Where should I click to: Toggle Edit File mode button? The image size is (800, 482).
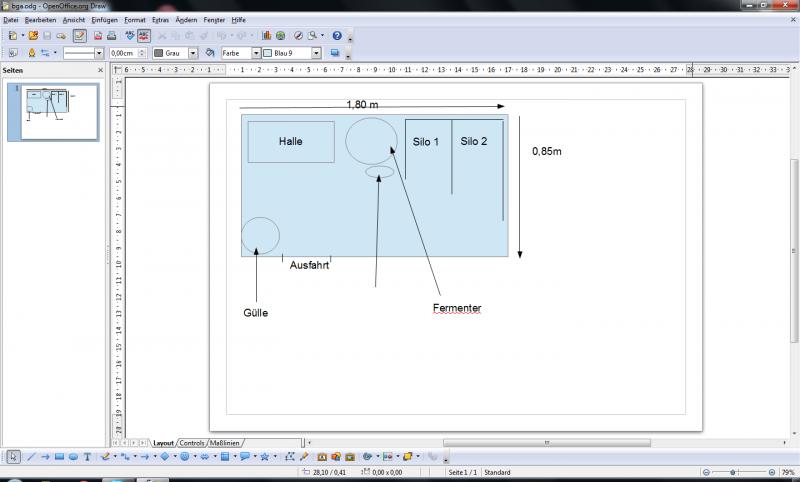tap(79, 35)
